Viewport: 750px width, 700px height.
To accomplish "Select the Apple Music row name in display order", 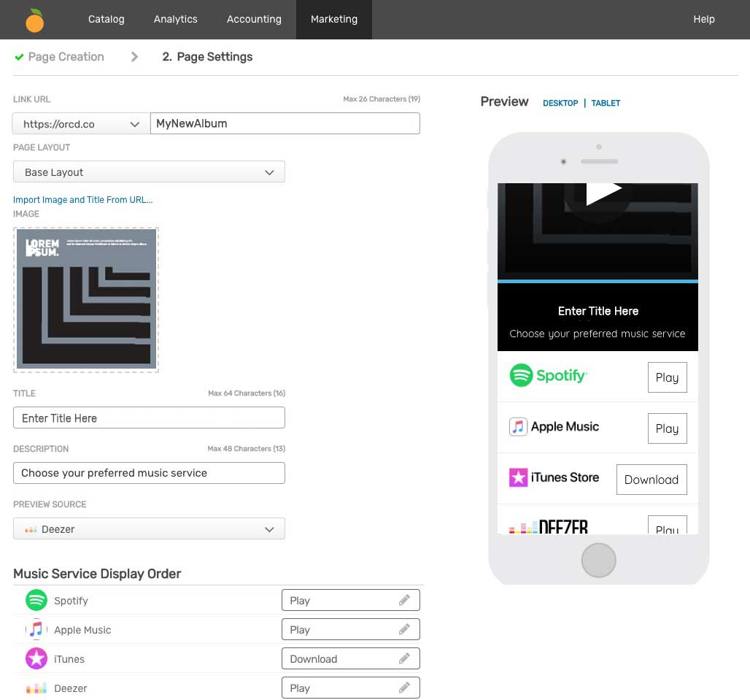I will pos(82,630).
